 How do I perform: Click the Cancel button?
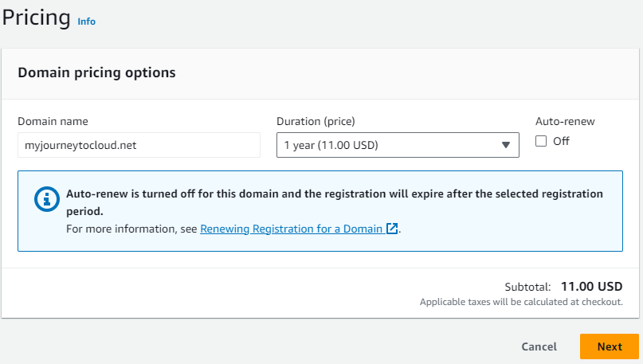pos(539,346)
